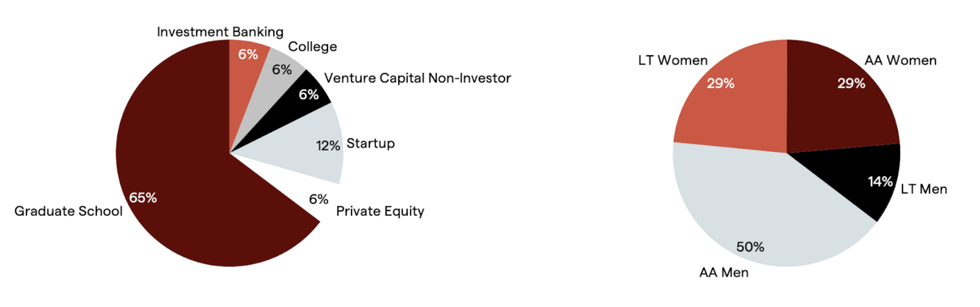
Task: Select the LT Women label
Action: pyautogui.click(x=673, y=60)
